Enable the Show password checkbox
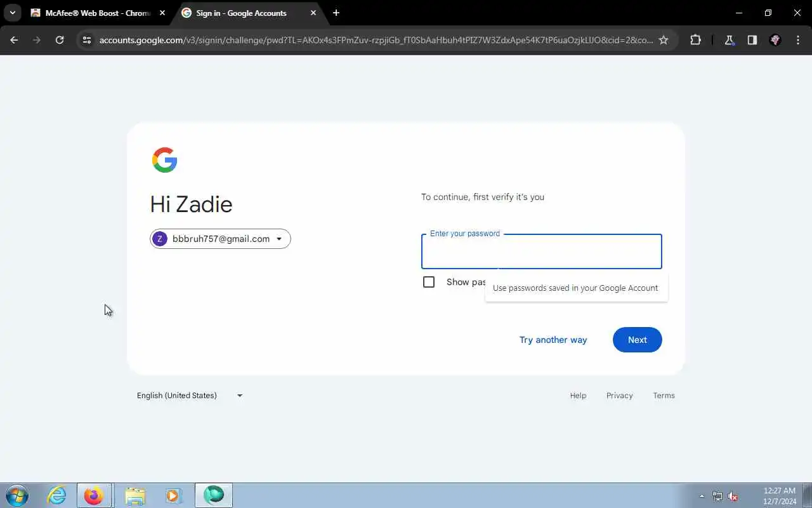The height and width of the screenshot is (508, 812). [429, 282]
